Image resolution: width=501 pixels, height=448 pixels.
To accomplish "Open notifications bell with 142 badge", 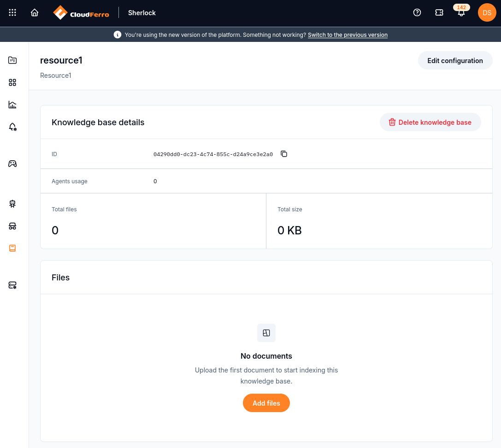I will [461, 11].
